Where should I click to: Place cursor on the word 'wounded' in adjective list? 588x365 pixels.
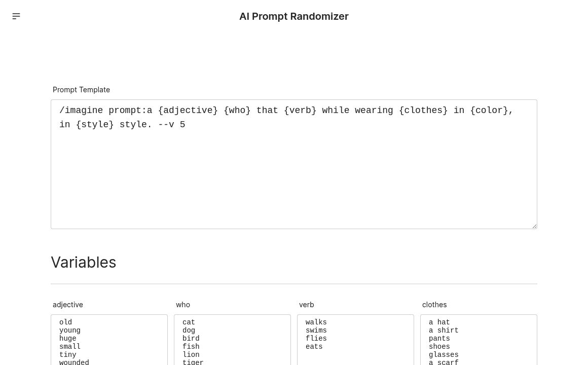74,362
